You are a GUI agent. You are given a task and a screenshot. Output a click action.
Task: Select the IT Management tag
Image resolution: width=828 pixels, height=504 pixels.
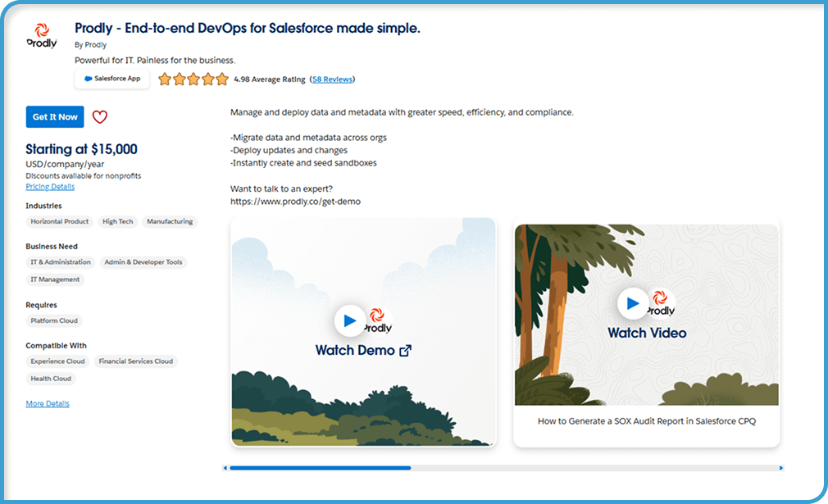pos(55,279)
